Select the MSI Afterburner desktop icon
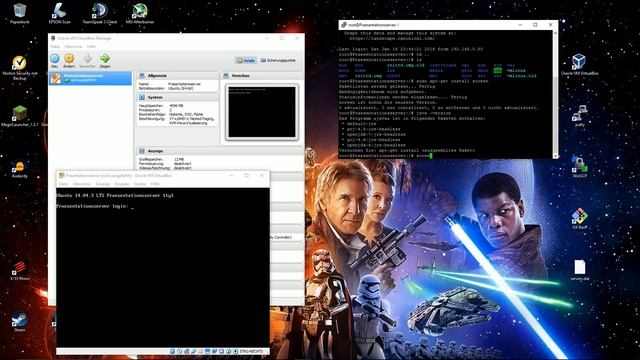640x360 pixels. pos(140,13)
